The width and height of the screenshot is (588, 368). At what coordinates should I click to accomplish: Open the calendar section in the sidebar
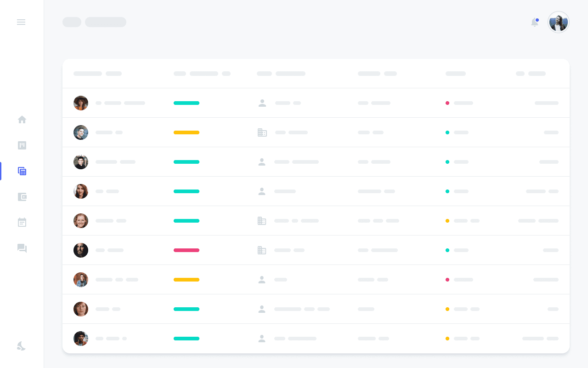pyautogui.click(x=22, y=222)
